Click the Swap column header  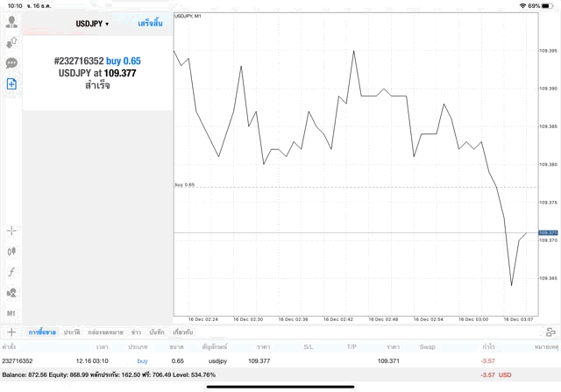pyautogui.click(x=427, y=346)
